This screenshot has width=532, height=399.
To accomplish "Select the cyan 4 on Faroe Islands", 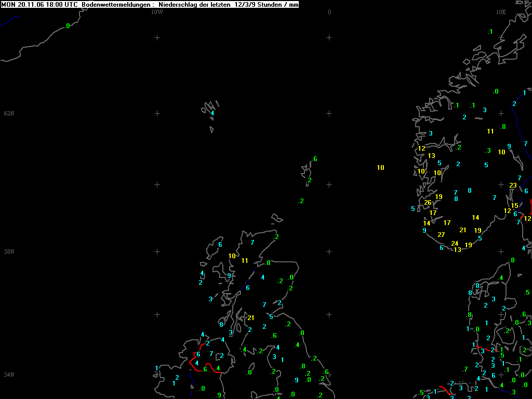I will [x=212, y=113].
